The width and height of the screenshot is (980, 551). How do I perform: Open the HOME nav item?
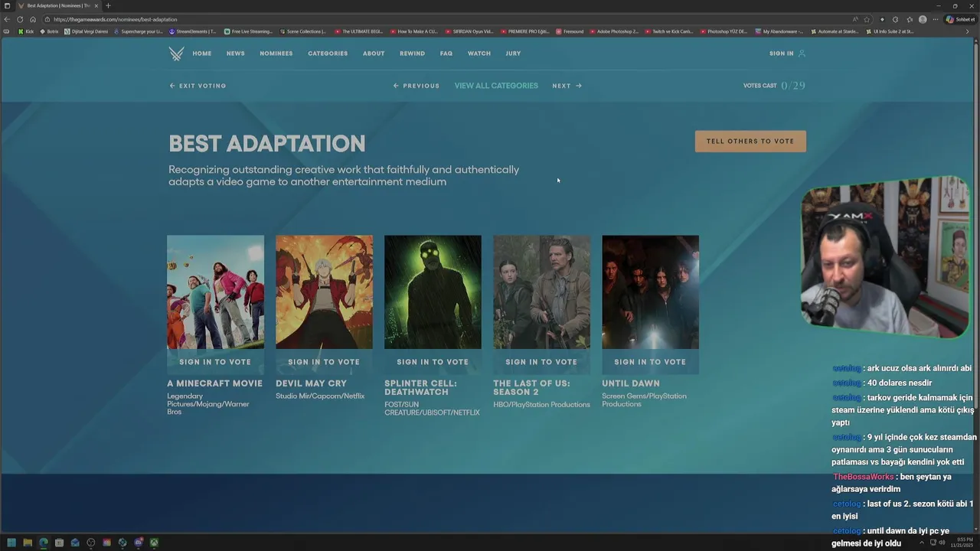click(x=202, y=54)
